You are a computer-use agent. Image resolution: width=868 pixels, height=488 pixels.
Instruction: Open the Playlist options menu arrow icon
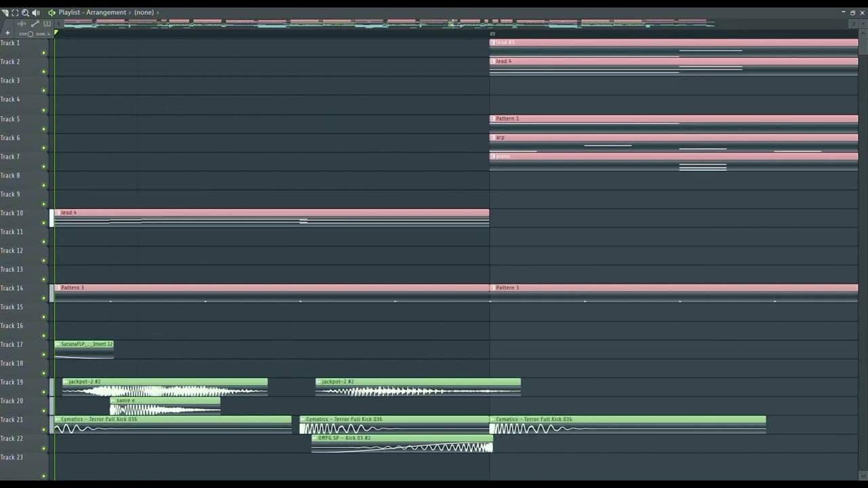pyautogui.click(x=5, y=12)
